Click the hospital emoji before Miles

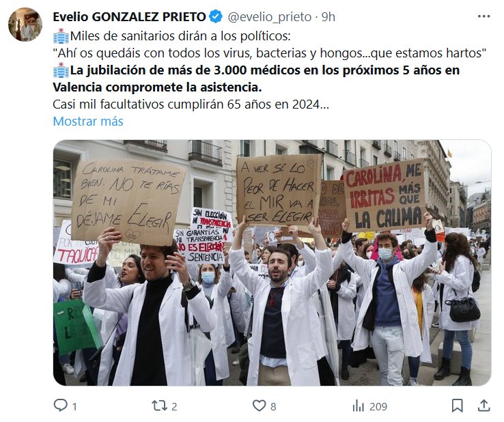[61, 36]
